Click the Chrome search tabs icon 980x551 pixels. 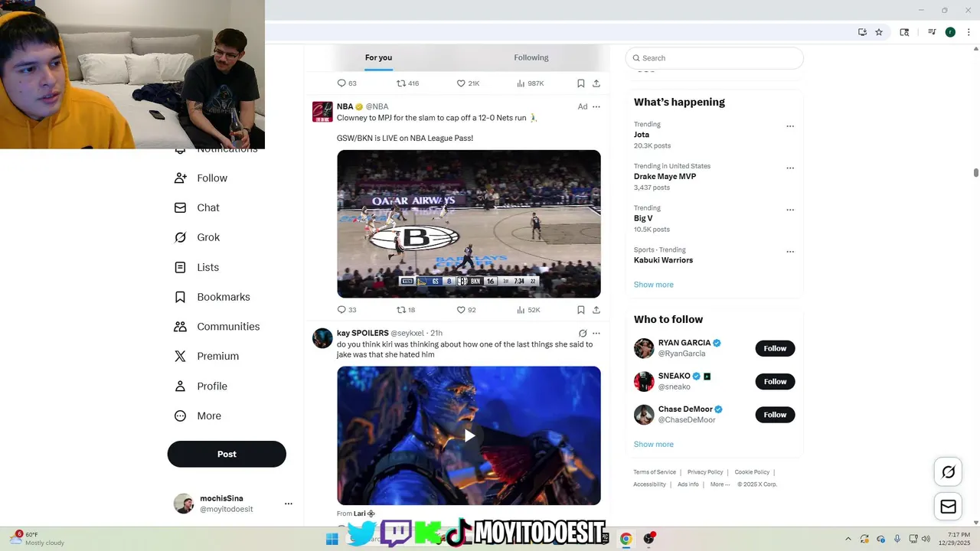pos(904,32)
